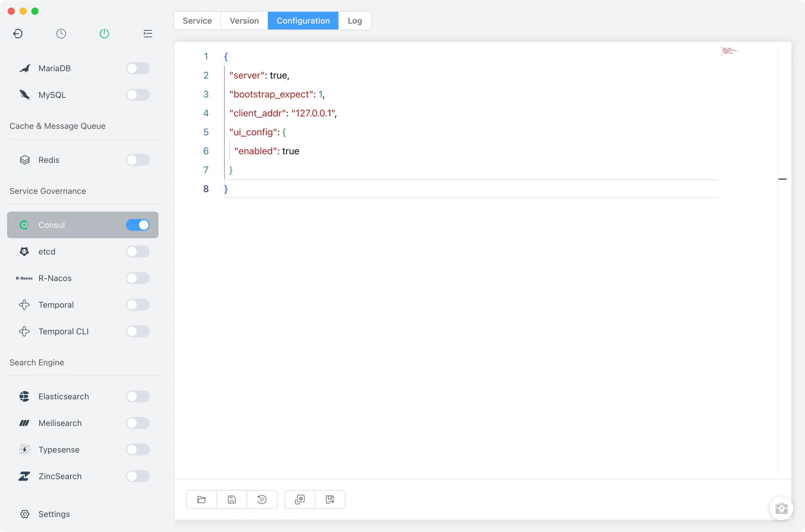Click the "127.0.0.1" value in editor
Screen dimensions: 805x532
[313, 113]
